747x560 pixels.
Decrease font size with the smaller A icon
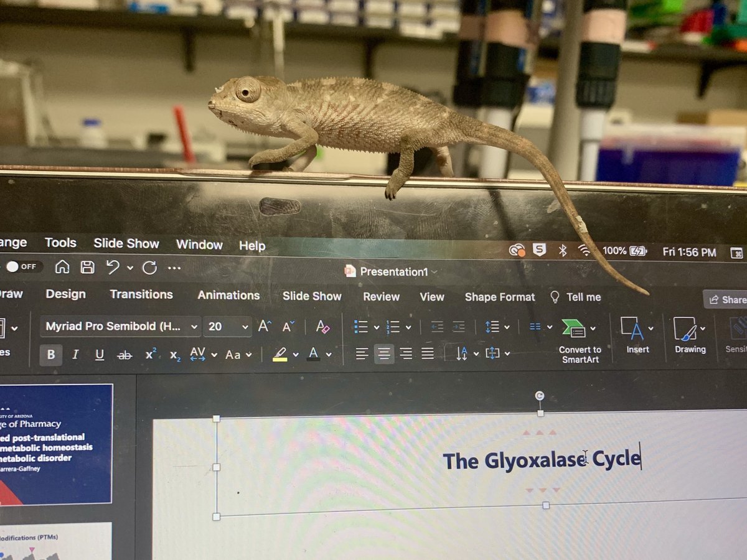[x=288, y=326]
